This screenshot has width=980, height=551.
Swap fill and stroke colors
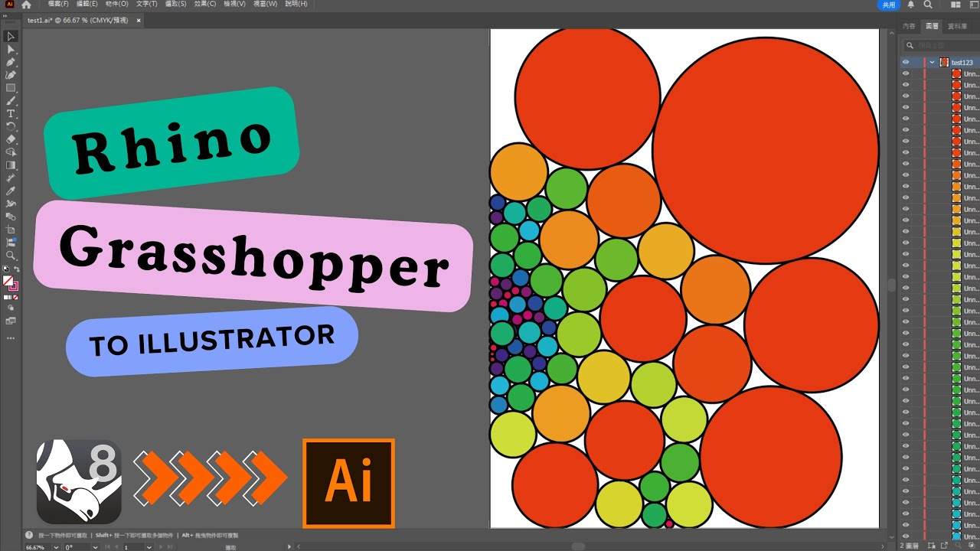(x=17, y=269)
